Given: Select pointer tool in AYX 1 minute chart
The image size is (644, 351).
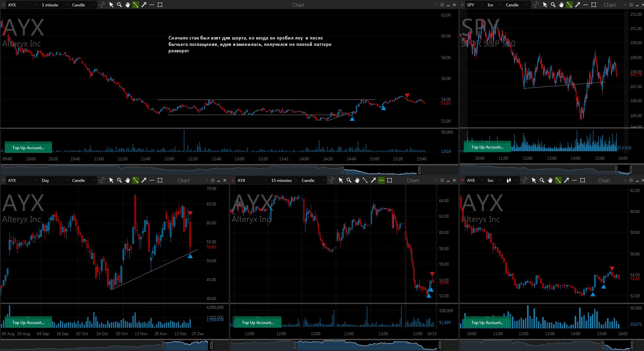Looking at the screenshot, I should click(x=111, y=5).
